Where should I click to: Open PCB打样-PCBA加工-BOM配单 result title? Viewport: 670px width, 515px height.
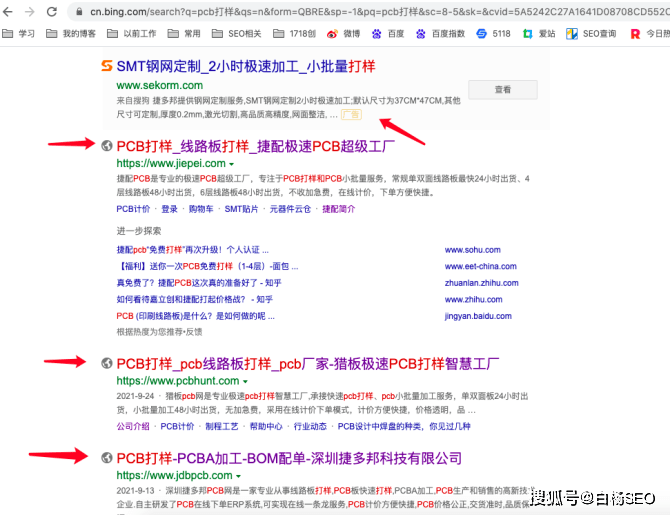point(289,458)
